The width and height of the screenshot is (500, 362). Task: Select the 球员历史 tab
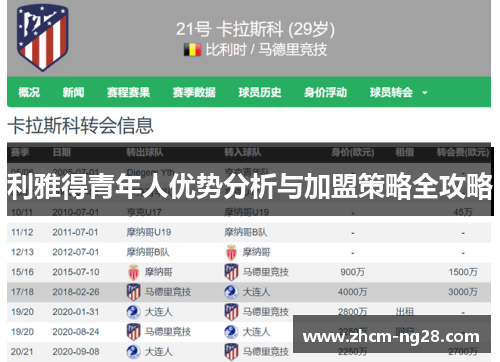click(260, 92)
